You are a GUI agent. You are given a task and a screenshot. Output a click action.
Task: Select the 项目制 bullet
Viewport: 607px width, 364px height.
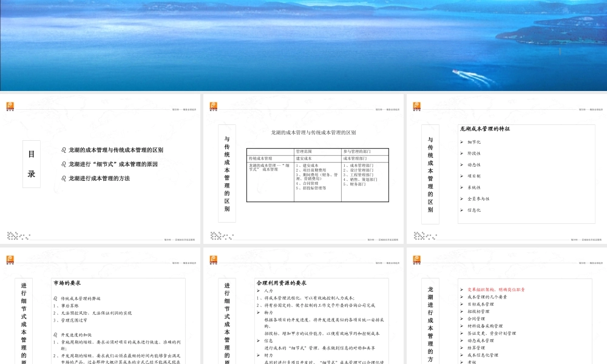(474, 176)
